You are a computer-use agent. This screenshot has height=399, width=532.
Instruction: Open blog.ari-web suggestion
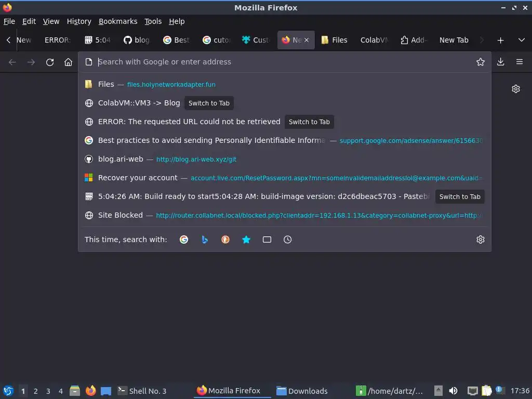[x=284, y=159]
